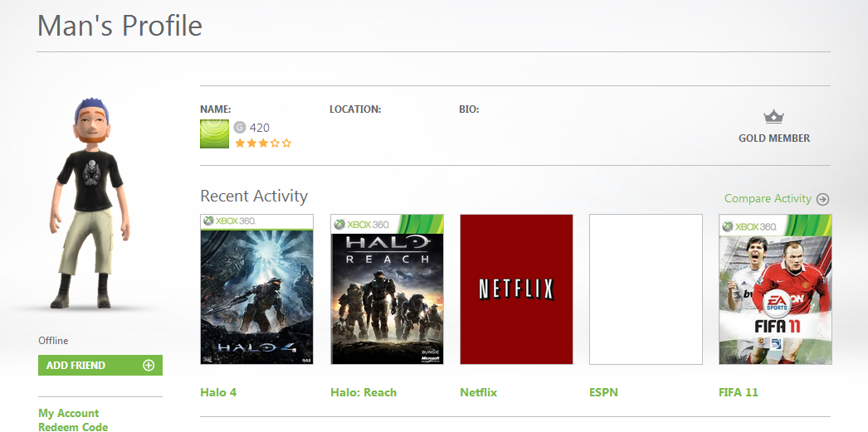Click the Recent Activity heading

[254, 196]
